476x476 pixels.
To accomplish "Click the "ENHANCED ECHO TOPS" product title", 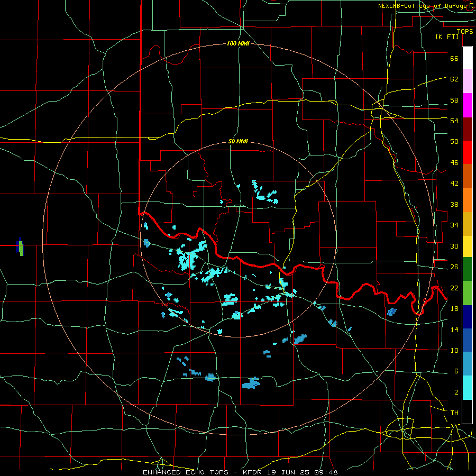I will 186,472.
